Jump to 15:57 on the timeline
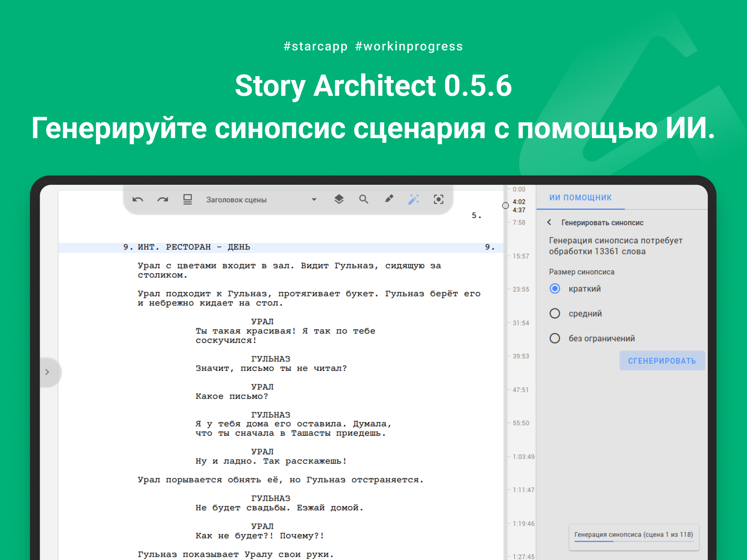 click(521, 256)
